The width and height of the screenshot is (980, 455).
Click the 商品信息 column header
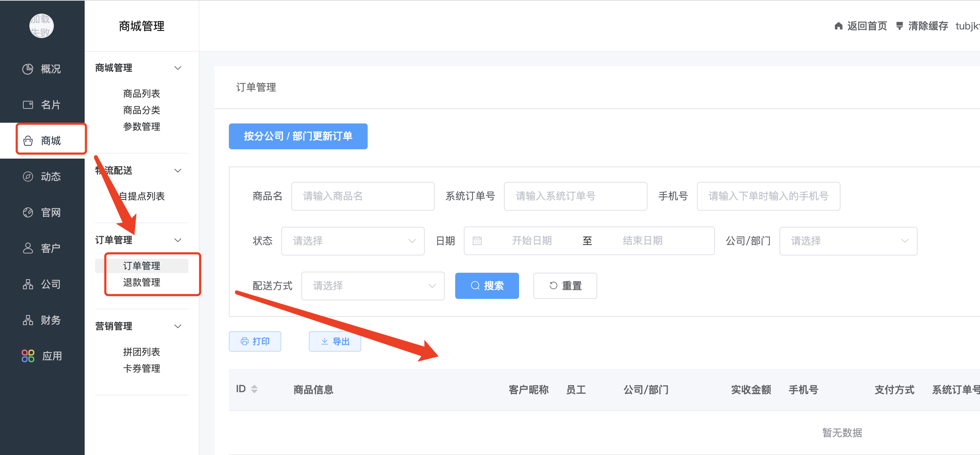point(313,390)
